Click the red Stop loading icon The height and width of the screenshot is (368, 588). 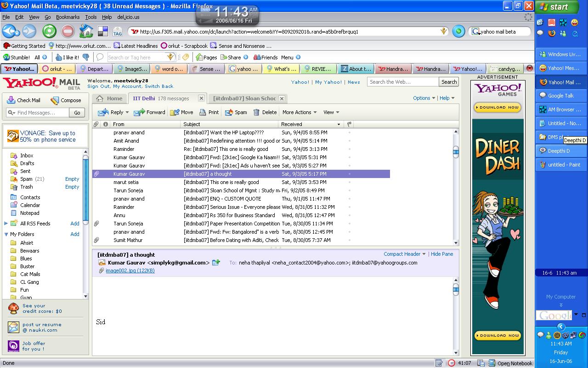pos(68,31)
